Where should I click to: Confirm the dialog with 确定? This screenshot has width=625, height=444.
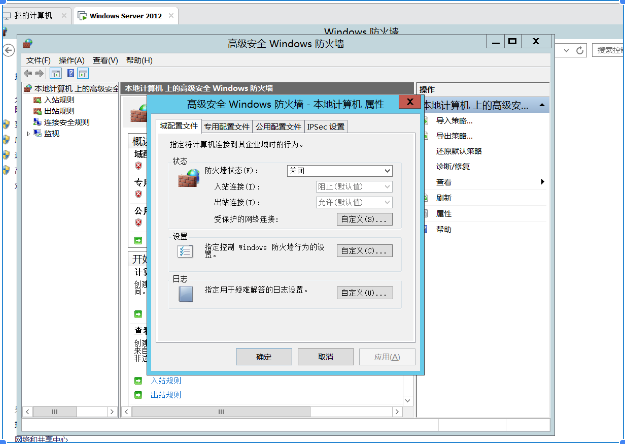pyautogui.click(x=263, y=357)
